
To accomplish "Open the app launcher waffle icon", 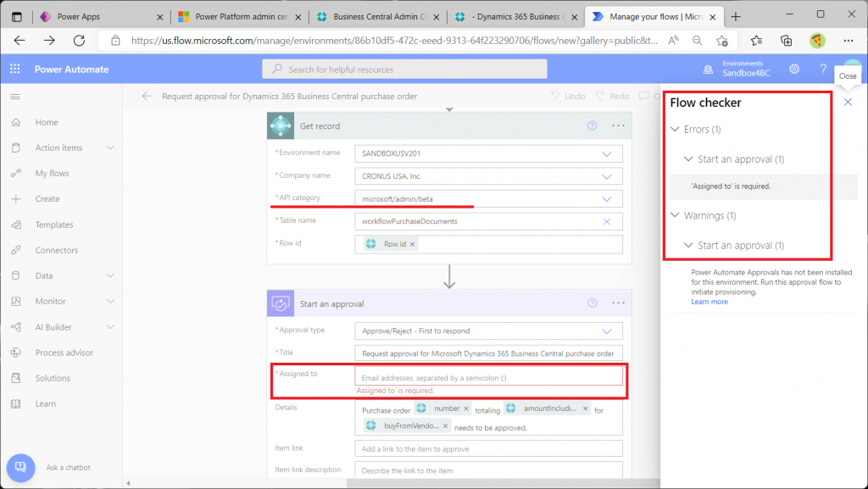I will coord(15,69).
